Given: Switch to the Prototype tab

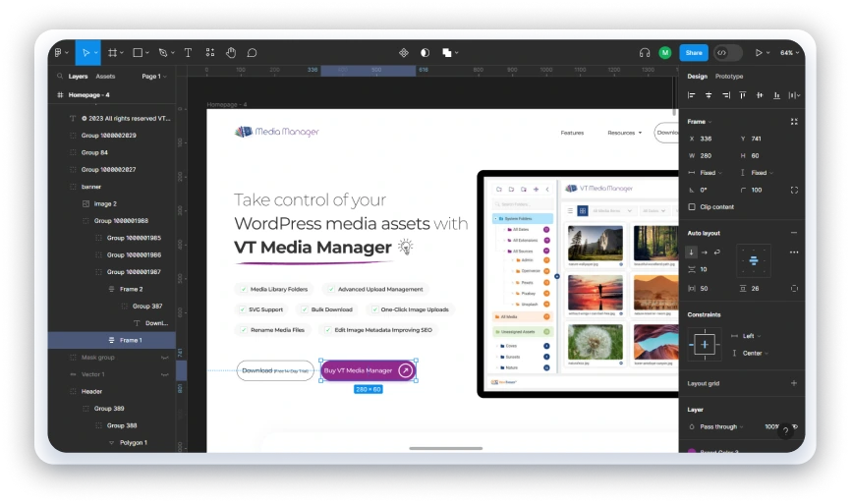Looking at the screenshot, I should click(729, 76).
